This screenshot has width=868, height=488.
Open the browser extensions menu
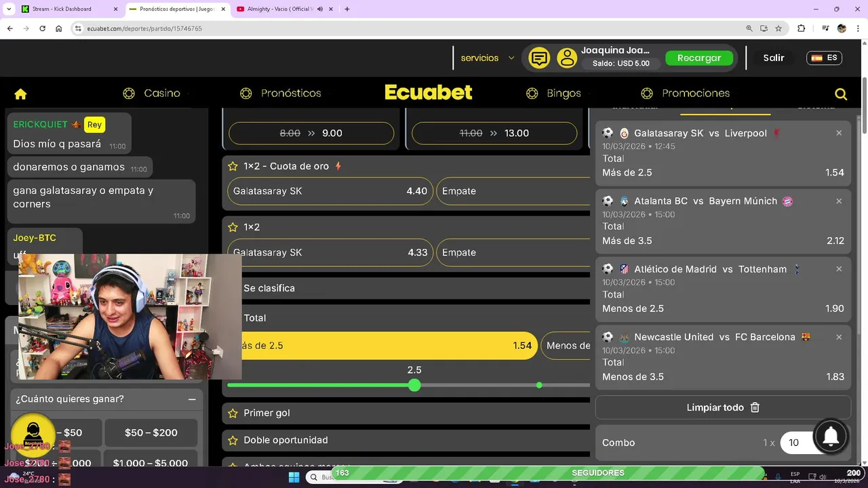pos(802,28)
